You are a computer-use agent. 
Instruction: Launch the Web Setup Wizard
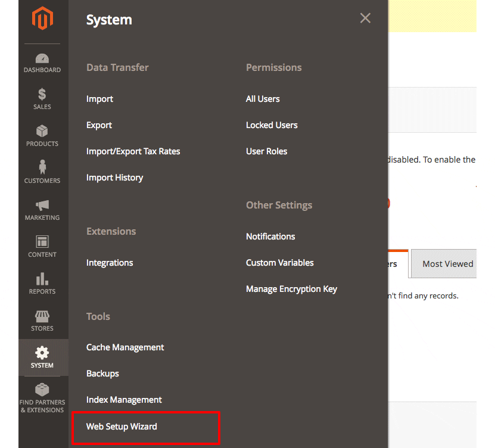pos(122,427)
